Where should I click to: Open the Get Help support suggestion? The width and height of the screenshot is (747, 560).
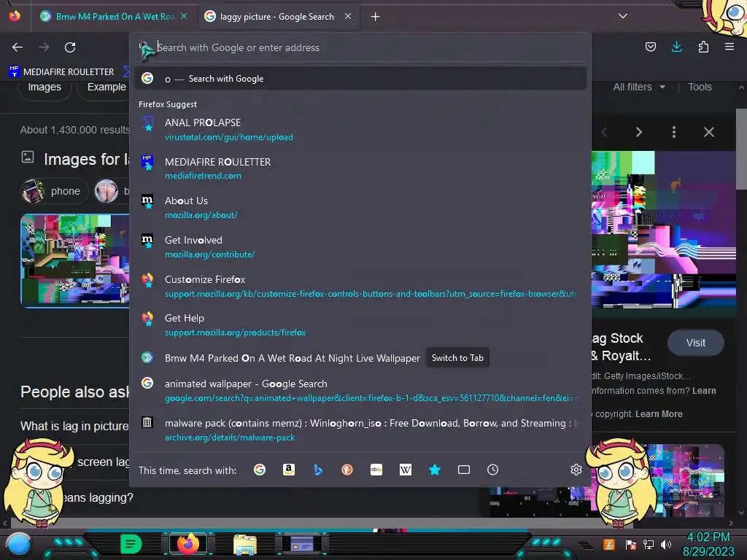(x=360, y=325)
